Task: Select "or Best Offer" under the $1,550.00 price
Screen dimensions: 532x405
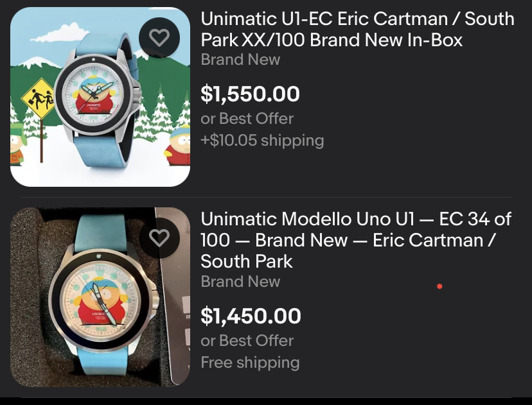Action: click(x=247, y=119)
